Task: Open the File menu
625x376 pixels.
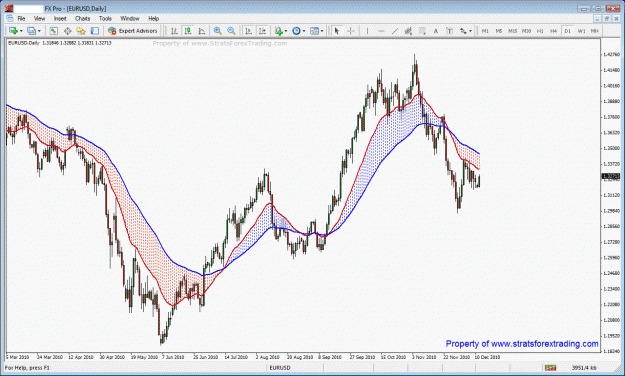Action: click(x=21, y=18)
